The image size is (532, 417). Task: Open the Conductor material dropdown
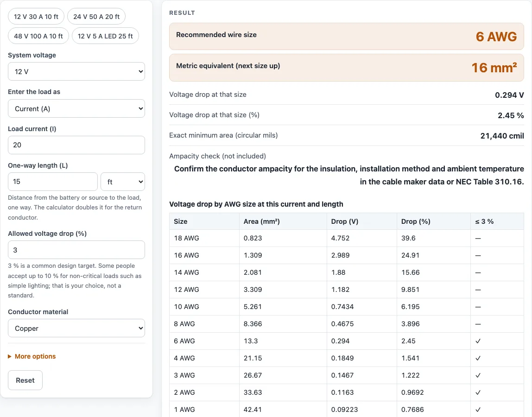76,328
